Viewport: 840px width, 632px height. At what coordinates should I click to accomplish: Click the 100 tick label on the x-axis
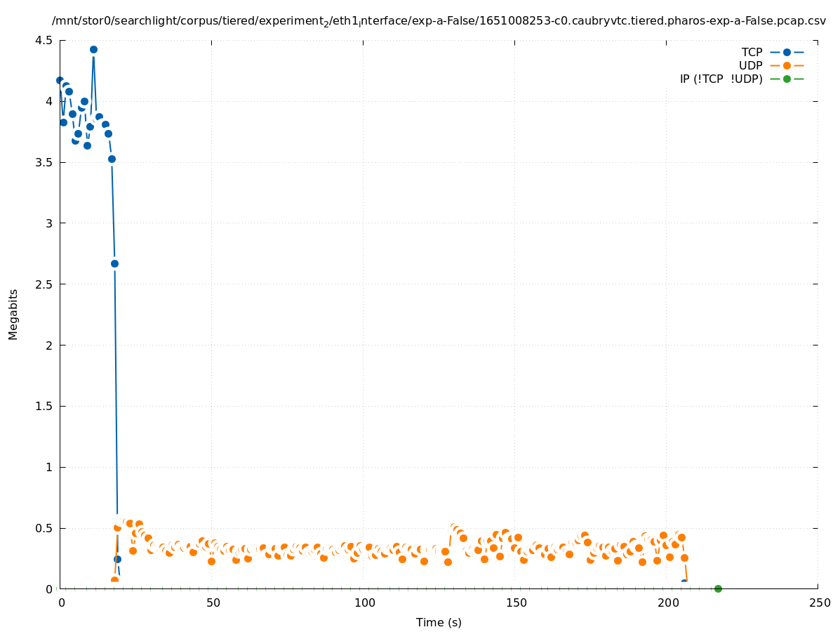tap(364, 603)
